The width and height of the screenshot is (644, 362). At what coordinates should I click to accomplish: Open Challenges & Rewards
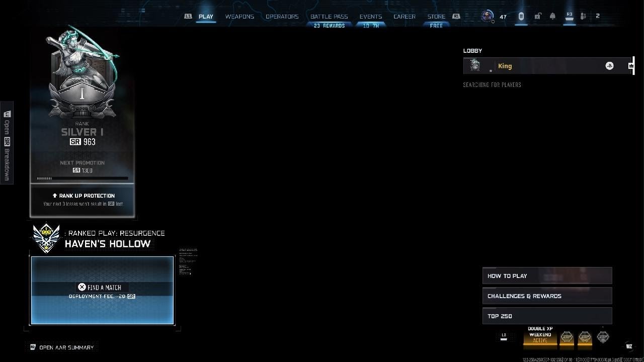coord(547,296)
